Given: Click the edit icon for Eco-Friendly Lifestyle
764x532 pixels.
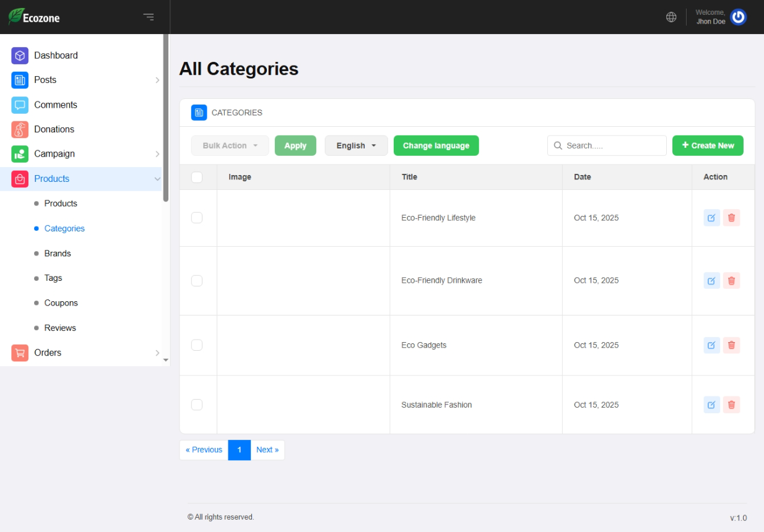Looking at the screenshot, I should coord(711,218).
